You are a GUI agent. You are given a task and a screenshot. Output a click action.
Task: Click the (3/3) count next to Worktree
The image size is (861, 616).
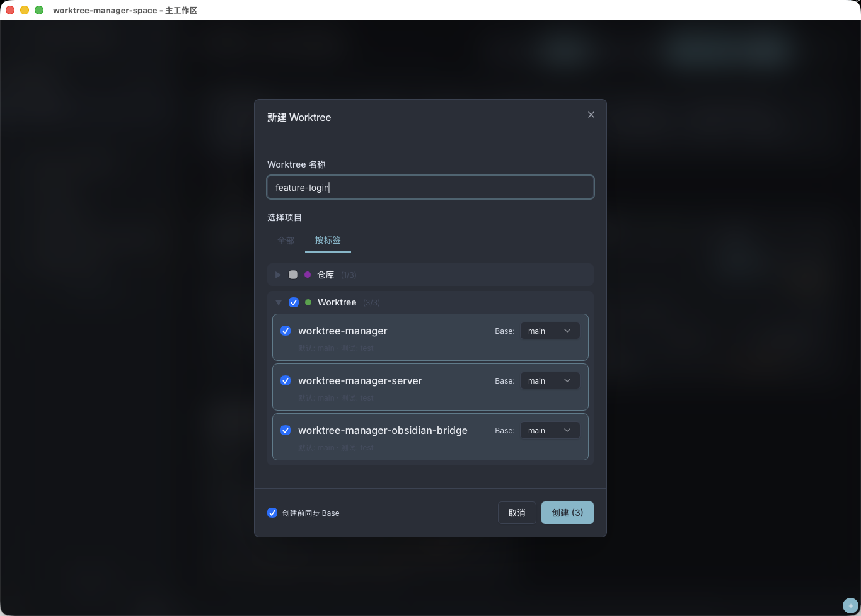372,303
